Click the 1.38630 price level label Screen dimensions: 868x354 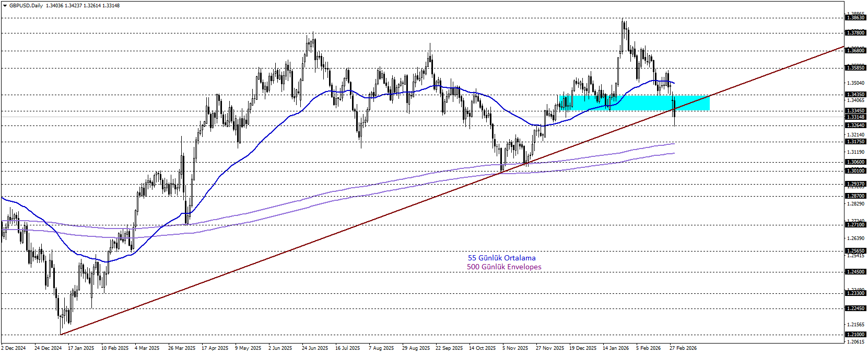tap(855, 18)
